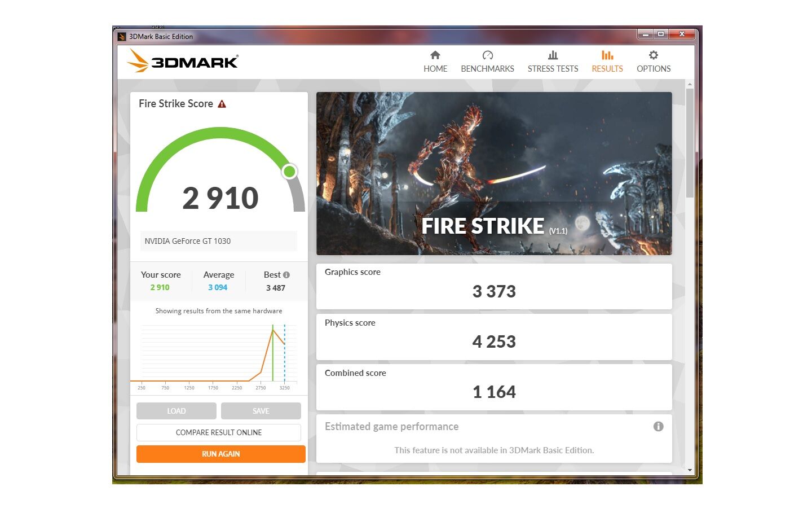Switch to the BENCHMARKS tab
812x508 pixels.
(x=487, y=62)
